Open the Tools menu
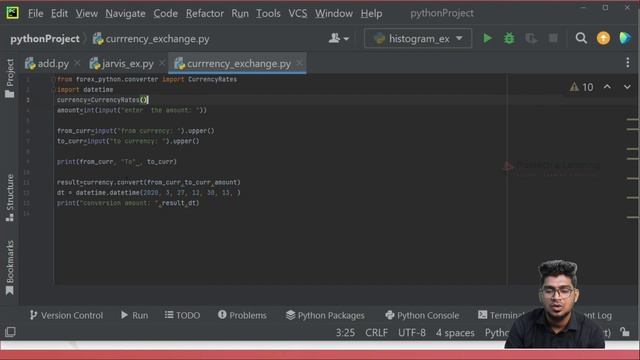Image resolution: width=640 pixels, height=360 pixels. tap(268, 13)
